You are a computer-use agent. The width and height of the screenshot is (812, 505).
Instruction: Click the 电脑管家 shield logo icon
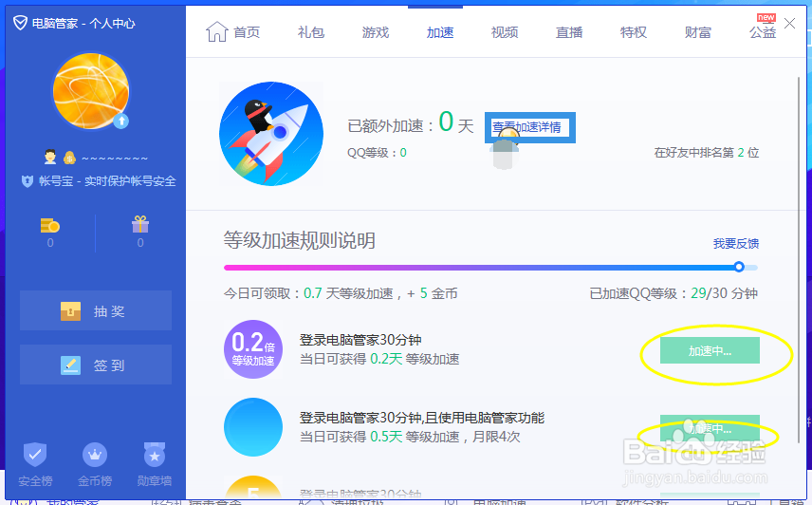pos(20,23)
